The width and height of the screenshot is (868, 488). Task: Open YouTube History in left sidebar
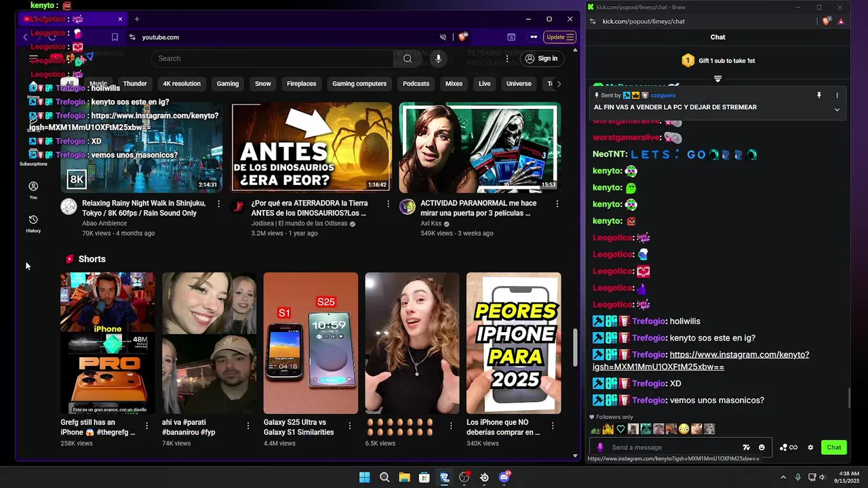(33, 223)
